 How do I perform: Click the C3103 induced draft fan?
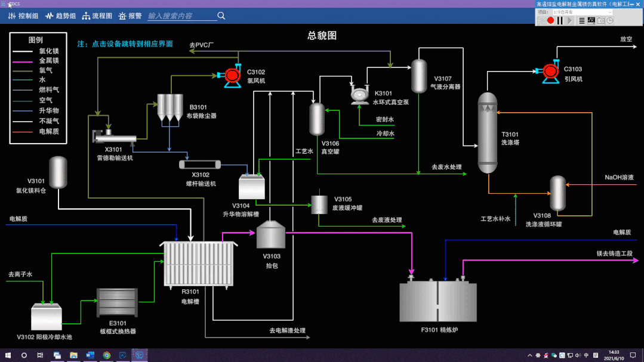(x=550, y=72)
